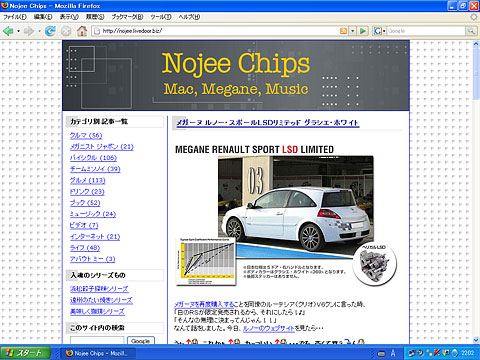Open the ツール(T) menu
This screenshot has height=360, width=480.
[161, 17]
